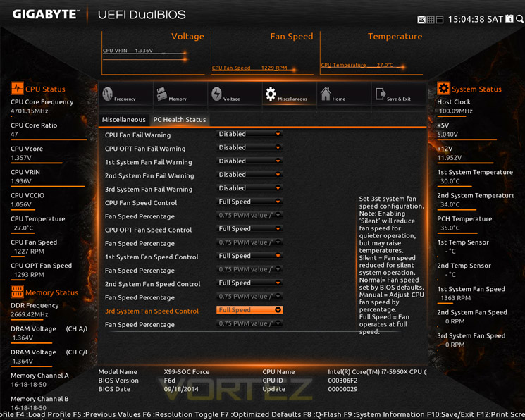Viewport: 525px width, 420px height.
Task: Select the grid layout view icon
Action: tap(431, 20)
